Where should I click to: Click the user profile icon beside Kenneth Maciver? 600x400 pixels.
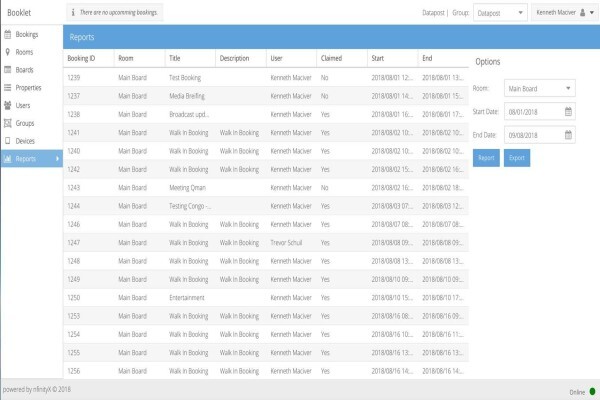(x=582, y=13)
